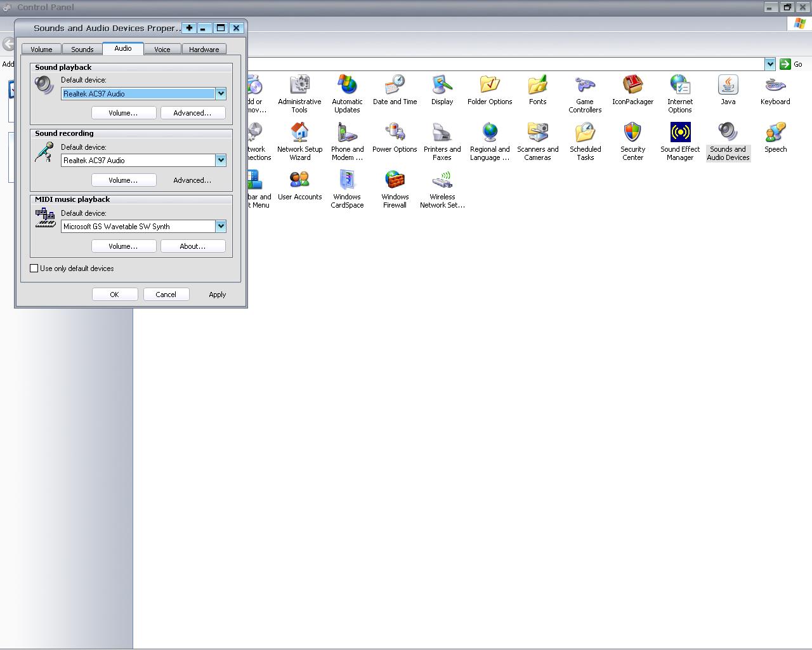This screenshot has height=650, width=812.
Task: Confirm dialog with OK button
Action: pos(115,295)
